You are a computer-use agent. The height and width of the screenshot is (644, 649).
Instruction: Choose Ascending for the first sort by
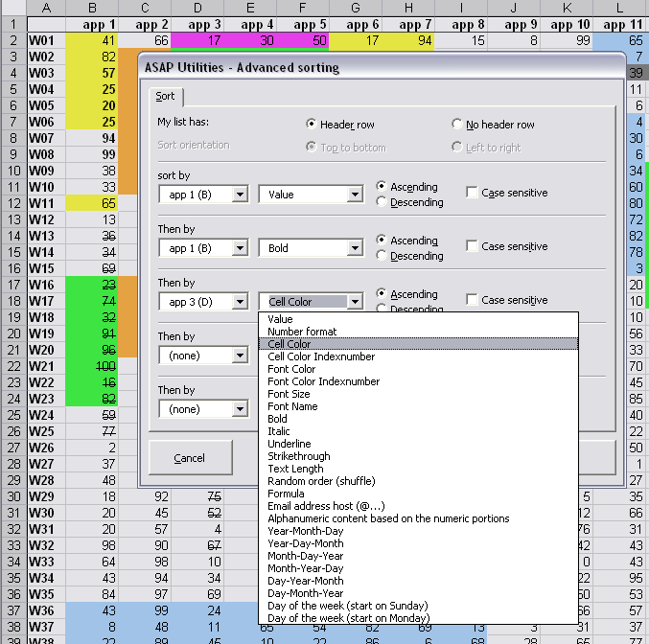pyautogui.click(x=382, y=186)
